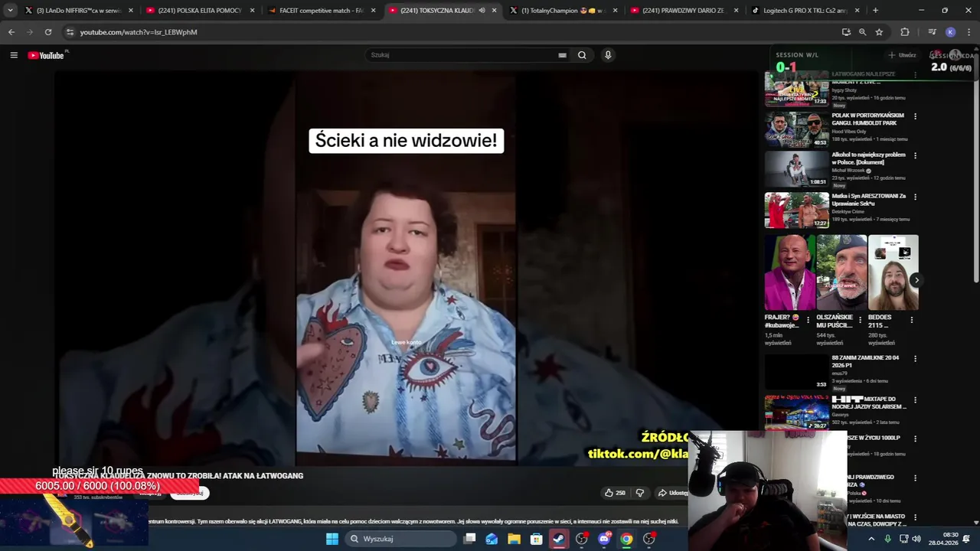Open options for Matka i Syn ARESZTOWANI video
The image size is (980, 551).
pos(915,197)
